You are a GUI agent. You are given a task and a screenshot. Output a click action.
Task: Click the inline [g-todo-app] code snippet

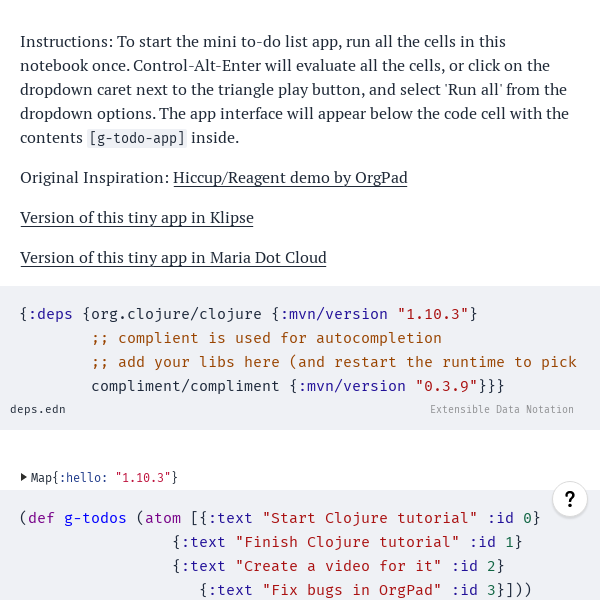(x=137, y=138)
